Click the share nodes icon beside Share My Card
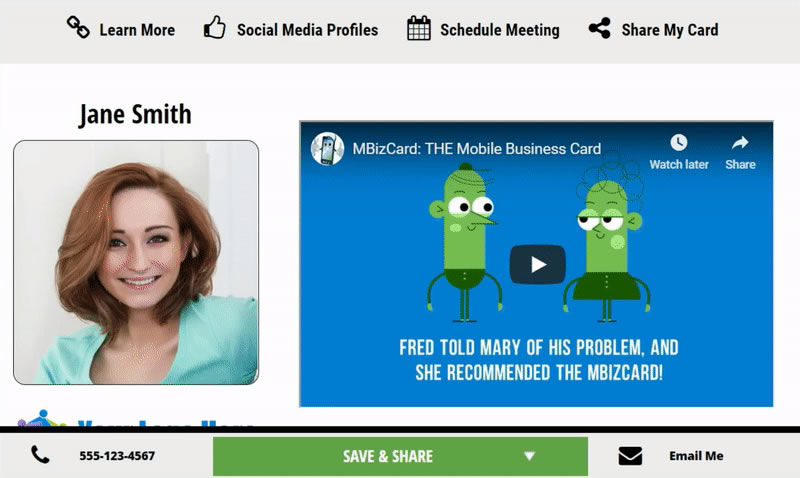 599,28
